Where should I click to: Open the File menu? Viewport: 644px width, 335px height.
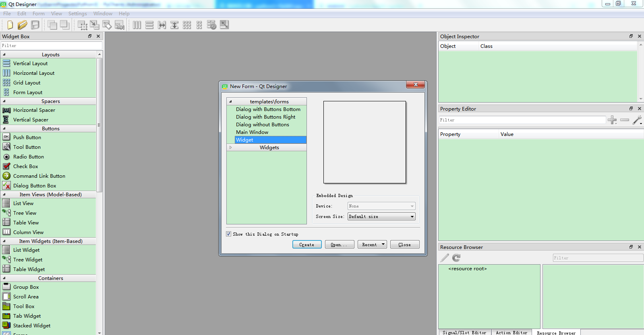pos(7,14)
